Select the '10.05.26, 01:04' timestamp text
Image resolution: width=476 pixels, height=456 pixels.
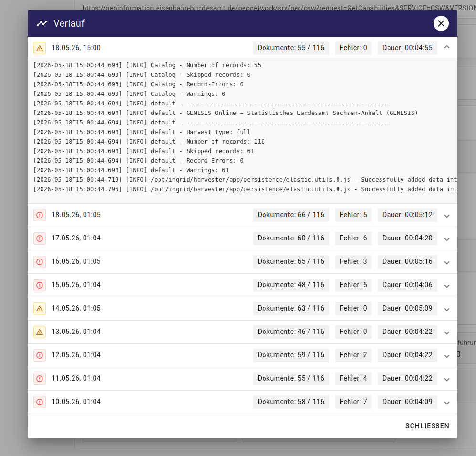pos(76,402)
